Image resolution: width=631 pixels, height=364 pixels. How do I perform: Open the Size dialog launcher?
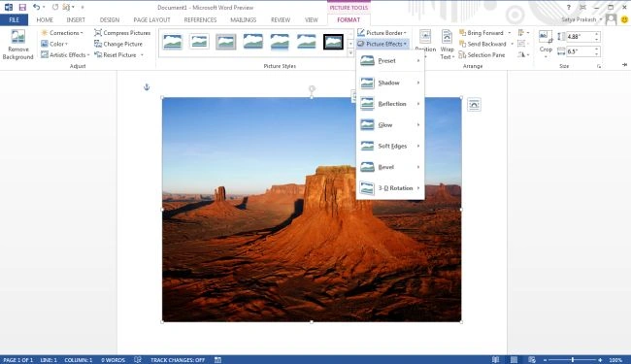click(599, 66)
